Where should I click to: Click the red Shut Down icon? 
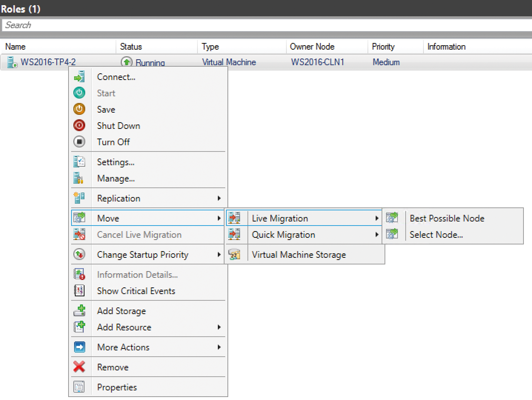coord(79,125)
